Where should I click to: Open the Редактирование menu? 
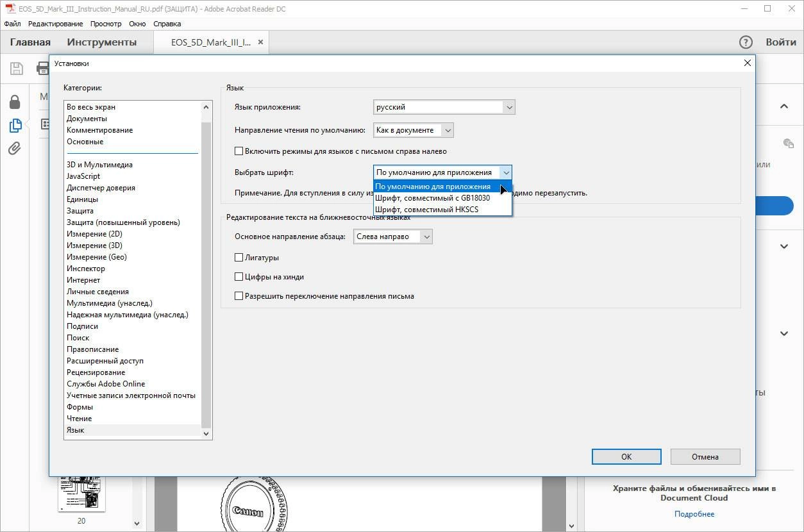(x=56, y=24)
